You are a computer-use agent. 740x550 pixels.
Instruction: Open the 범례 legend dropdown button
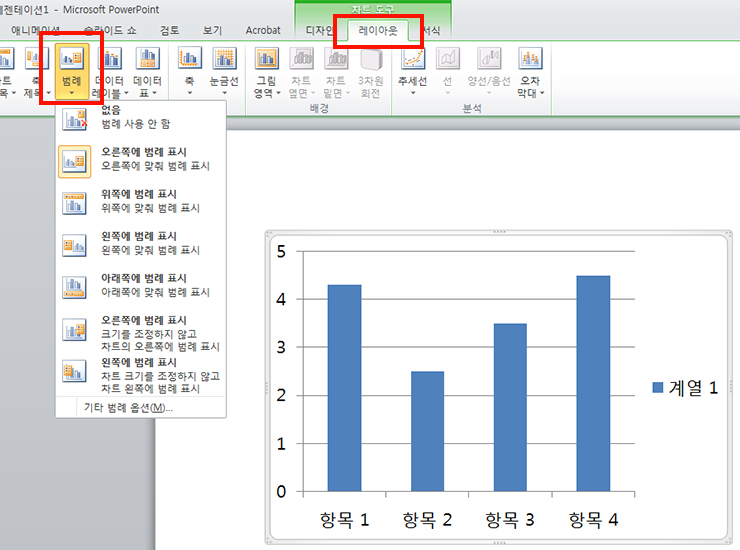[x=71, y=72]
